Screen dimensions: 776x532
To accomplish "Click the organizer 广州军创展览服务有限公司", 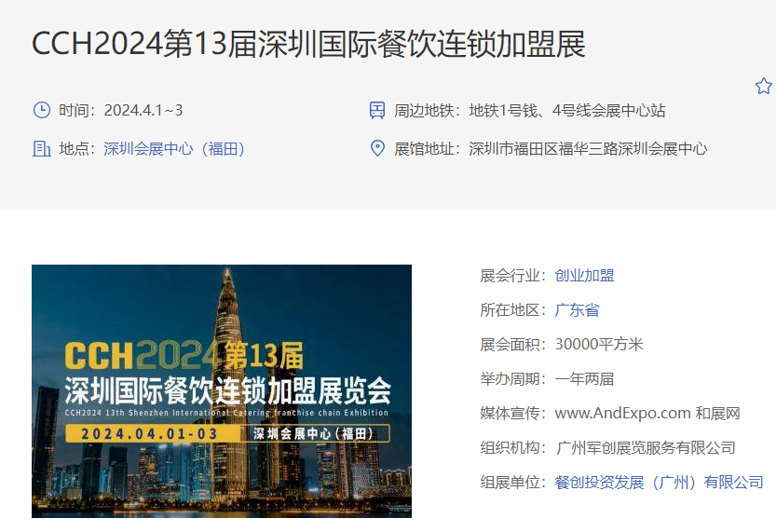I will point(646,448).
